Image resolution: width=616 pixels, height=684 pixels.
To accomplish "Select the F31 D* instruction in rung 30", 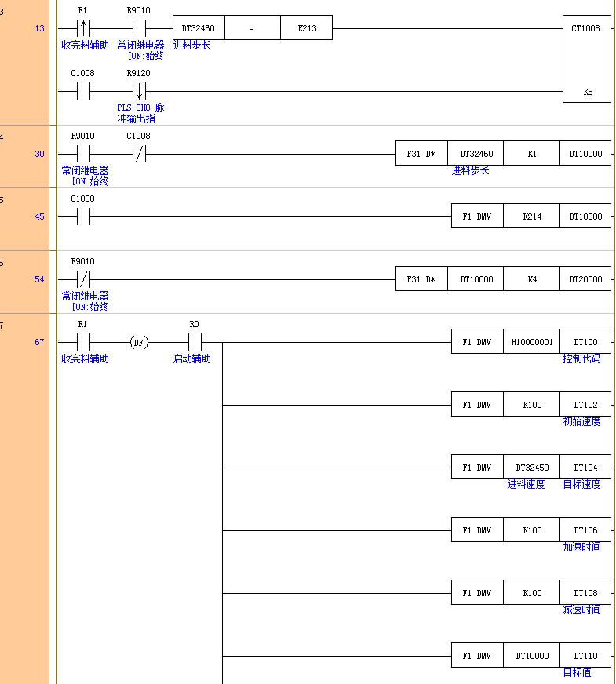I will pyautogui.click(x=421, y=154).
